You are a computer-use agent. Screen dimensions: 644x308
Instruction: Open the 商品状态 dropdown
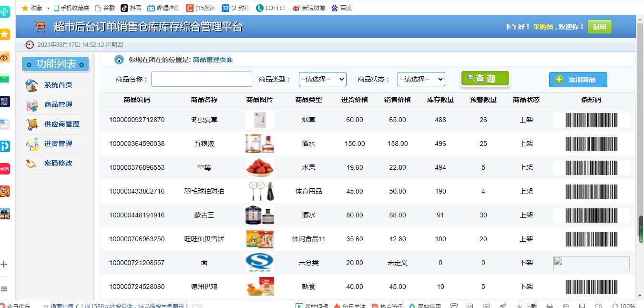(x=421, y=79)
